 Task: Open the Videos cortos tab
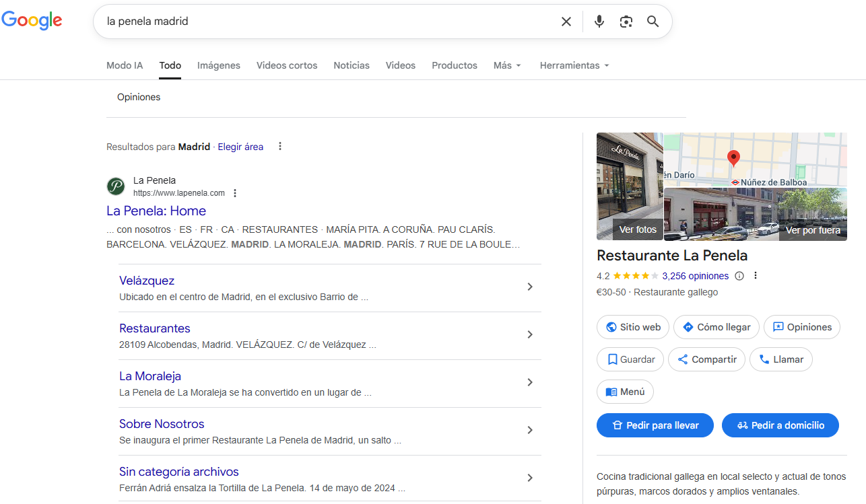(287, 65)
